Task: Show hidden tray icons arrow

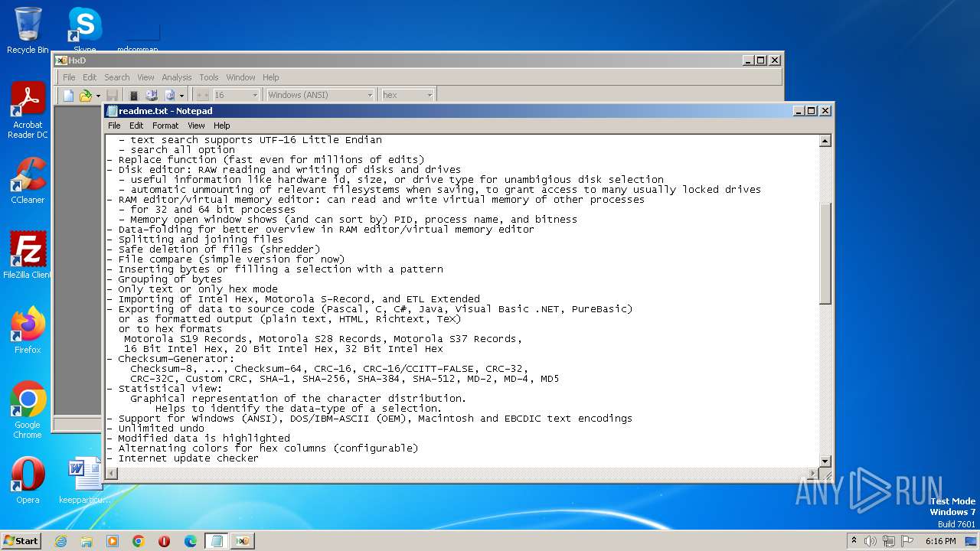Action: tap(854, 541)
